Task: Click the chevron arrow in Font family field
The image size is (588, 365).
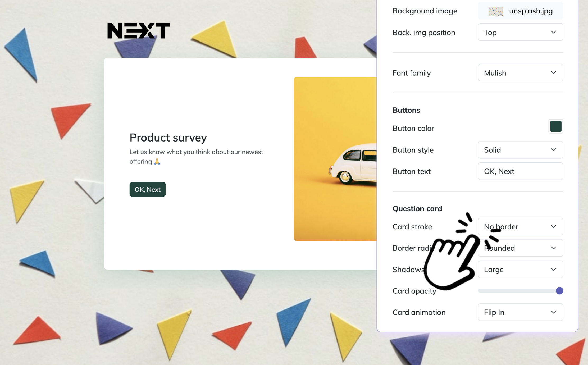Action: (x=553, y=73)
